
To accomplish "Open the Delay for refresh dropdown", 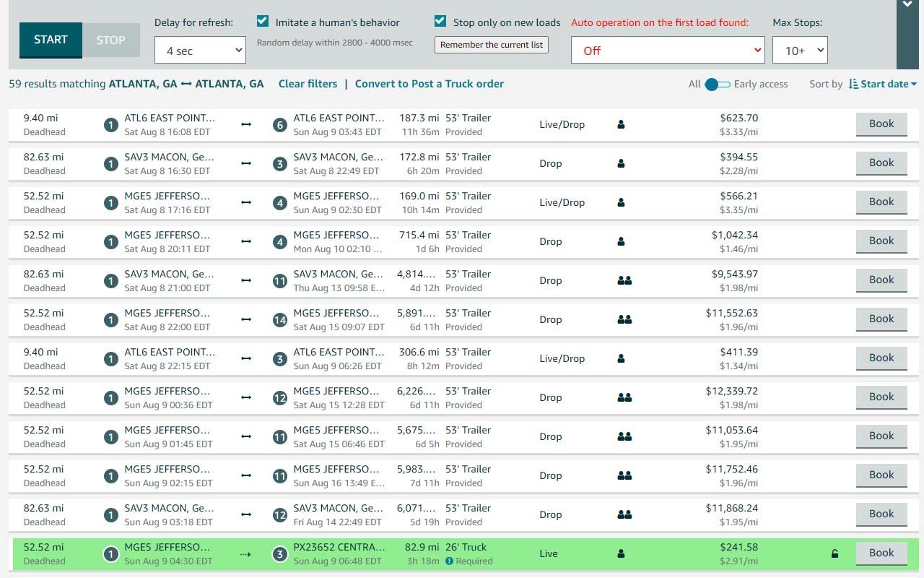I will [x=201, y=51].
